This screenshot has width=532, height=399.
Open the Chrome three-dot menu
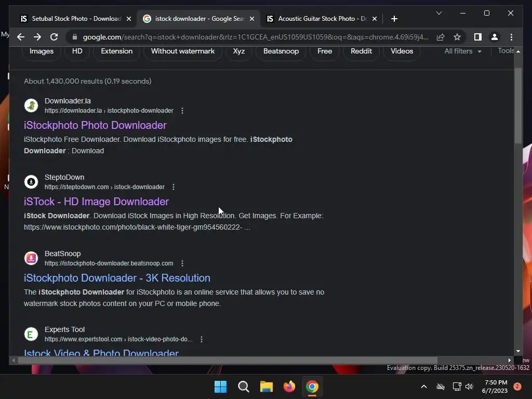511,37
